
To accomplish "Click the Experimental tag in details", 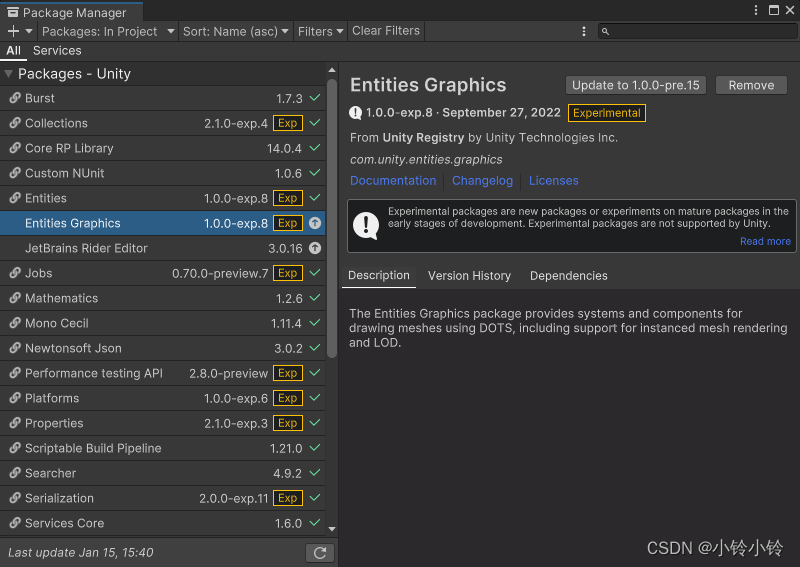I will [x=607, y=113].
